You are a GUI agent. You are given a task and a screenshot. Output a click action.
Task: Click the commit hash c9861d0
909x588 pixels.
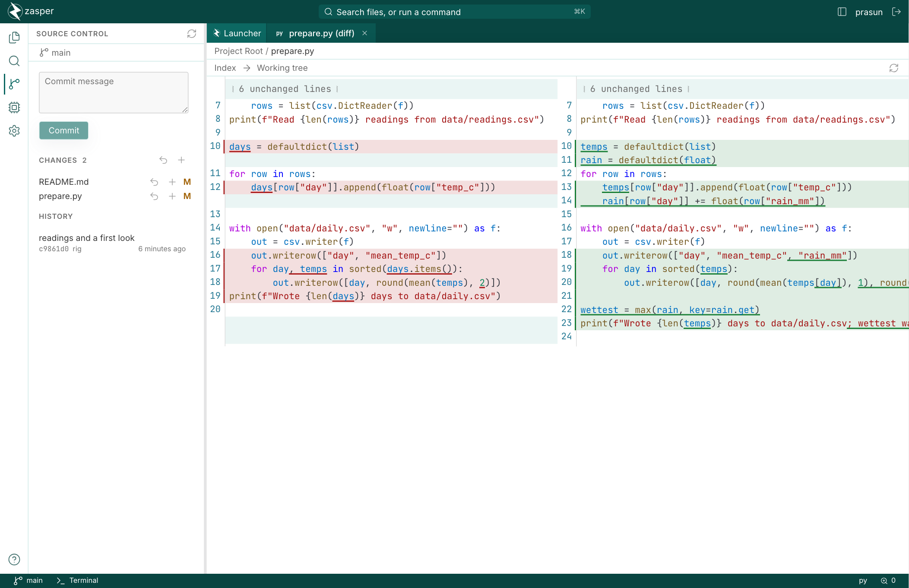pos(54,249)
